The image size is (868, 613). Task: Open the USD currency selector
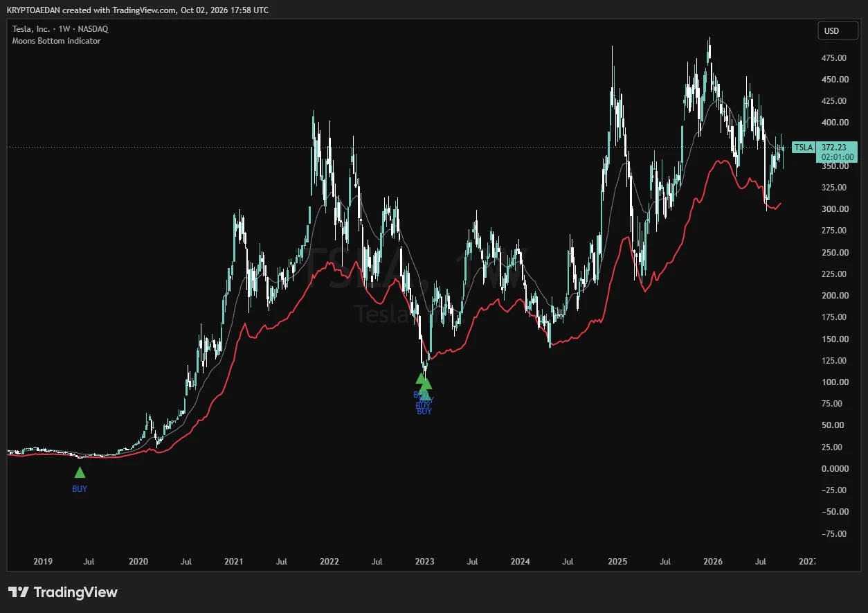[837, 30]
